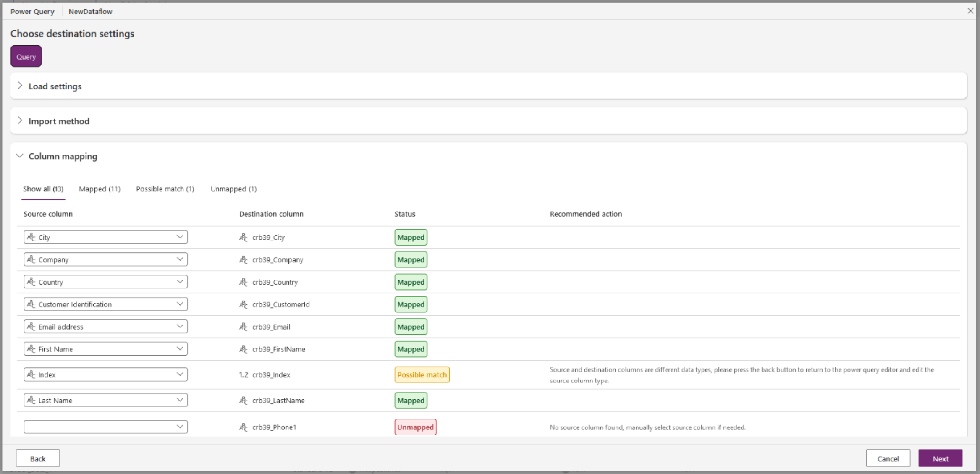Click the Back button
This screenshot has width=980, height=474.
[37, 458]
